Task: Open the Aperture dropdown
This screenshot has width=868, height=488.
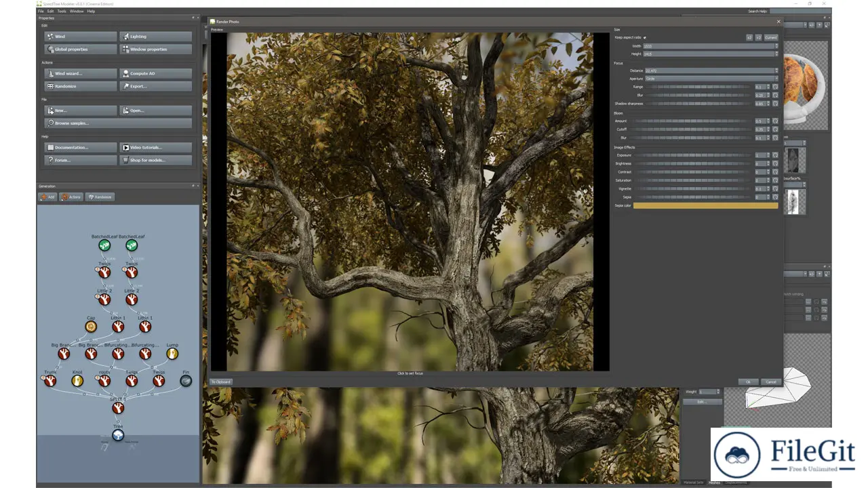Action: click(x=711, y=79)
